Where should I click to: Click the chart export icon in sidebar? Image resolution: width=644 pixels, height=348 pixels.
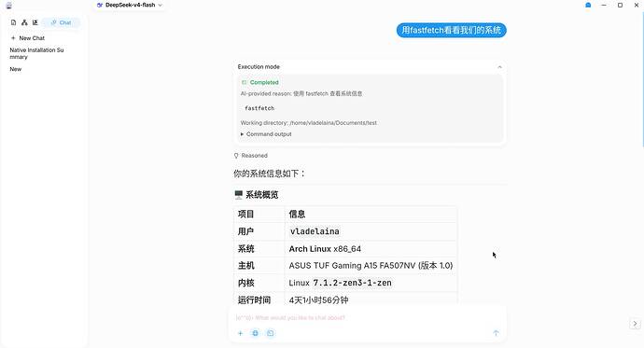click(35, 22)
